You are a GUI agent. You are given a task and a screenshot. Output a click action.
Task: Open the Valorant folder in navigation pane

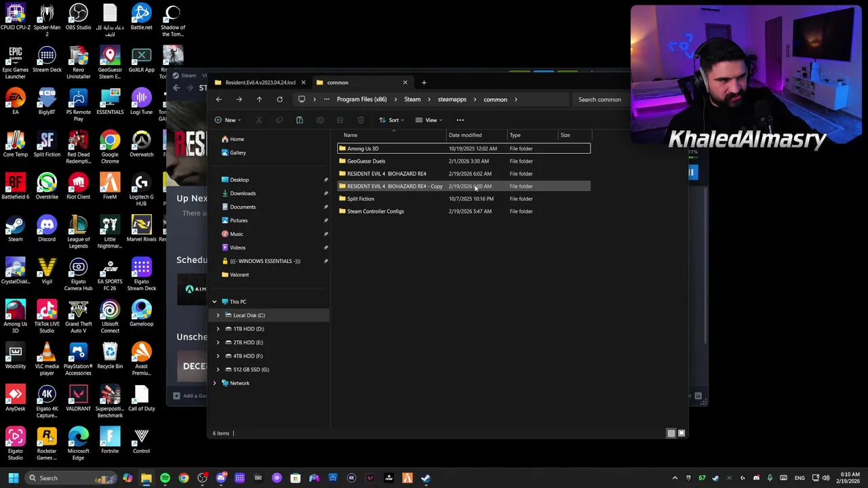pyautogui.click(x=239, y=274)
